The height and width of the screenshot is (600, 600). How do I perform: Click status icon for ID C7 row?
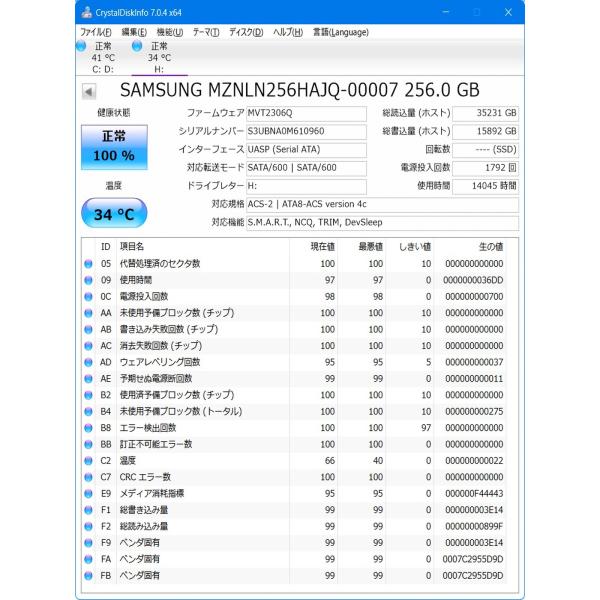tap(88, 477)
